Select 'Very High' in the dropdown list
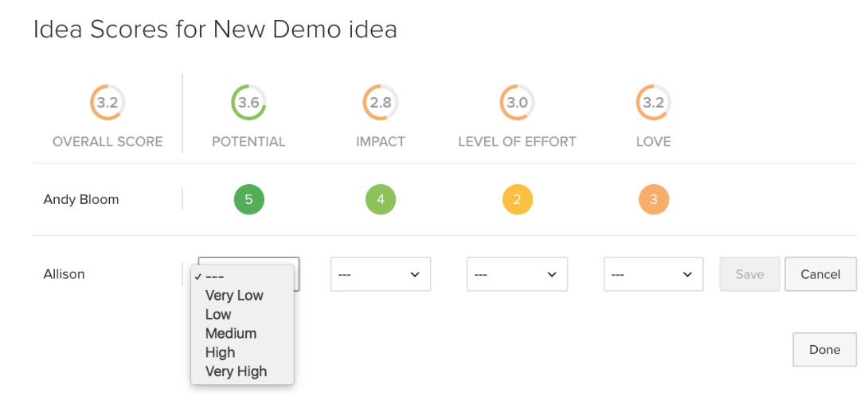 point(236,372)
